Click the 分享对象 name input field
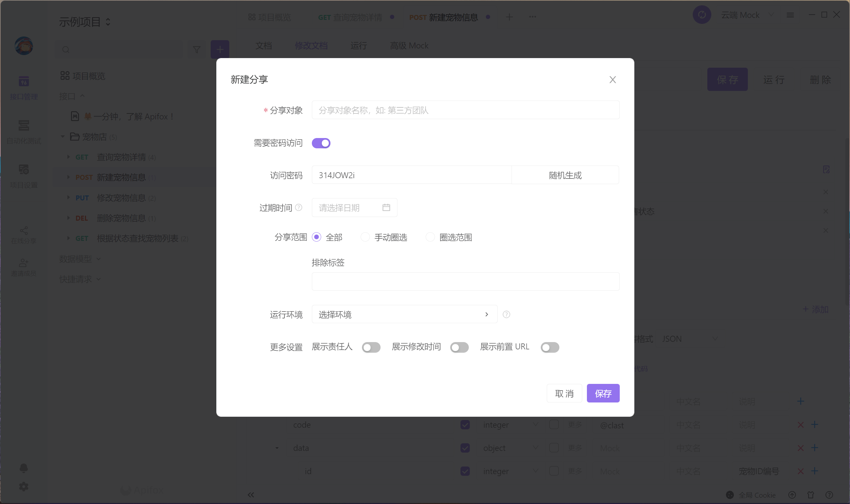The width and height of the screenshot is (850, 504). pyautogui.click(x=465, y=110)
